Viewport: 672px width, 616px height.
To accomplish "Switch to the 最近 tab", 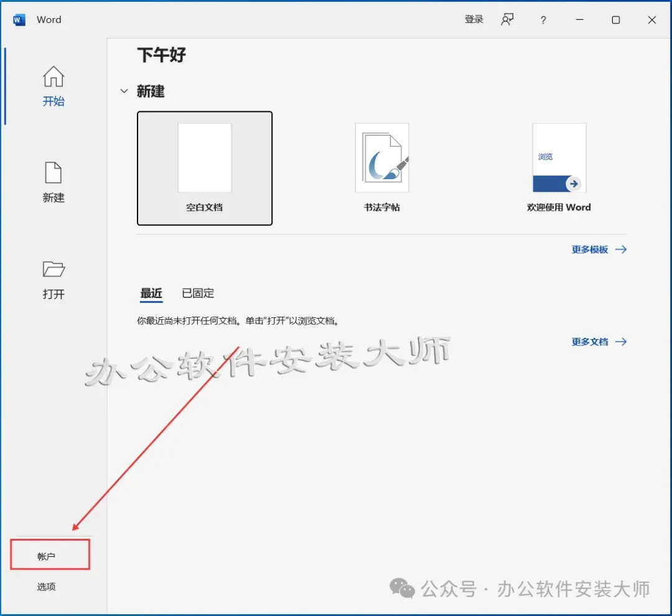I will click(x=151, y=294).
